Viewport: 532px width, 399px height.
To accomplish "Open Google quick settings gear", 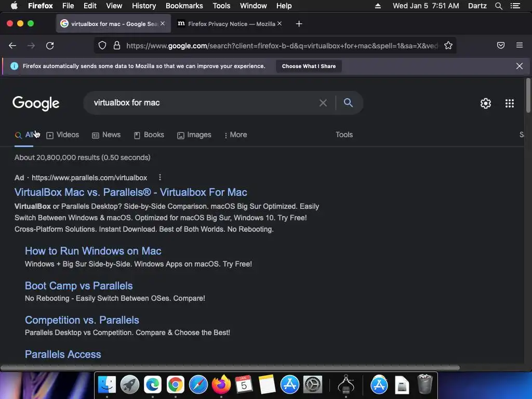I will pyautogui.click(x=486, y=103).
